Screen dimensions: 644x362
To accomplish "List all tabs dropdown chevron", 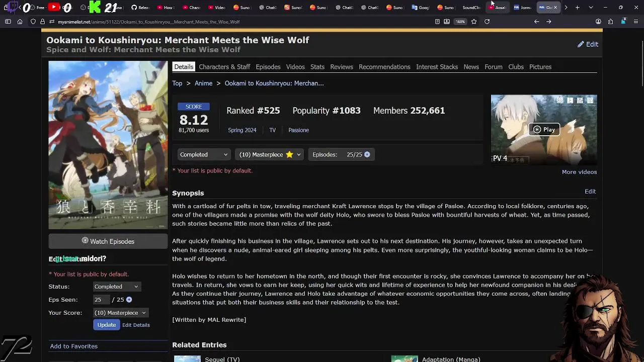I will pyautogui.click(x=591, y=8).
